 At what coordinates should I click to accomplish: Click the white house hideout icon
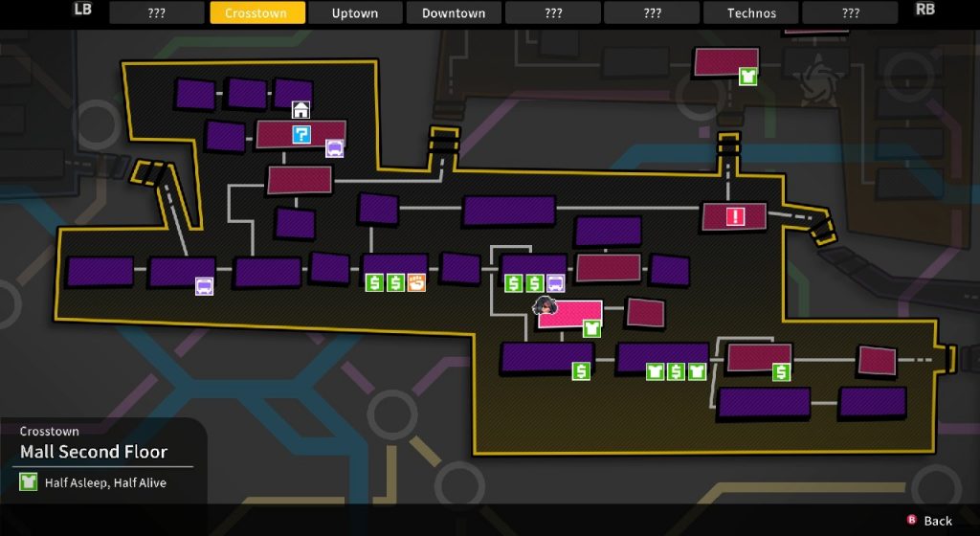301,110
